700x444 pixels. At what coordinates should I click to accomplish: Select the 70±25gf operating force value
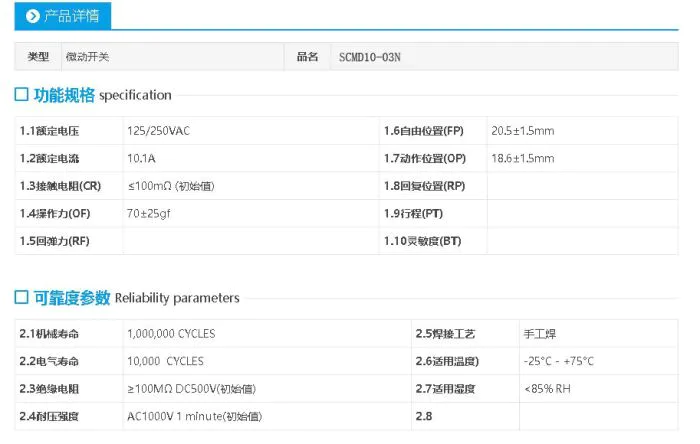pyautogui.click(x=149, y=213)
